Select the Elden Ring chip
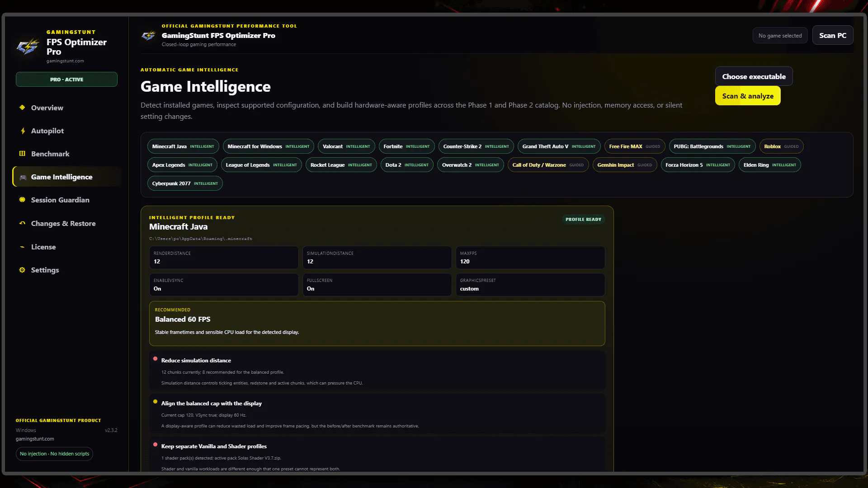 pos(769,165)
